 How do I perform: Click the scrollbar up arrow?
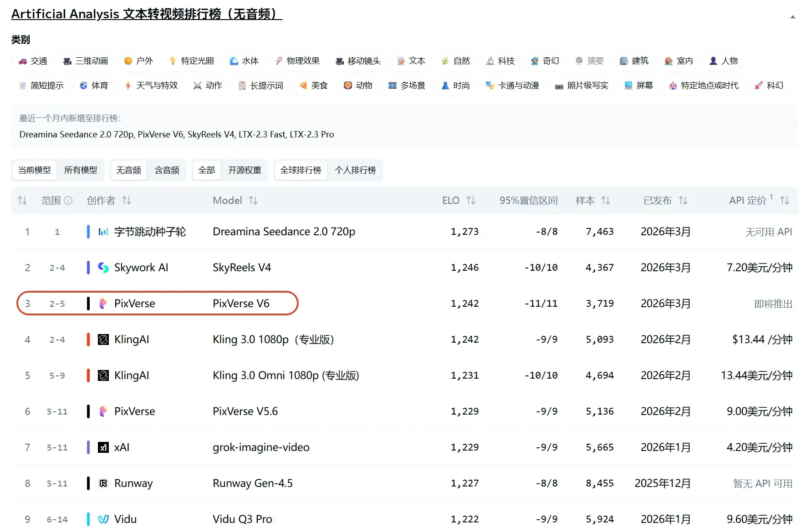[793, 17]
